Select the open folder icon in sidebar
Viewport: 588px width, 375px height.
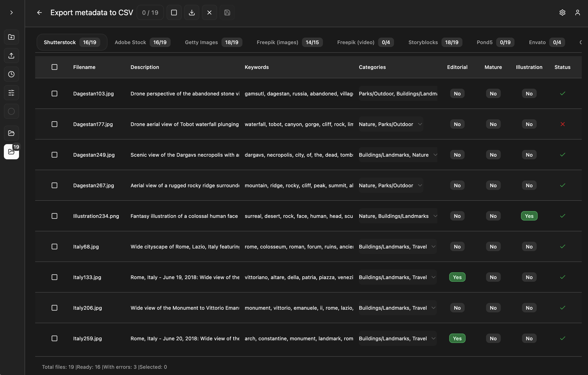(11, 133)
